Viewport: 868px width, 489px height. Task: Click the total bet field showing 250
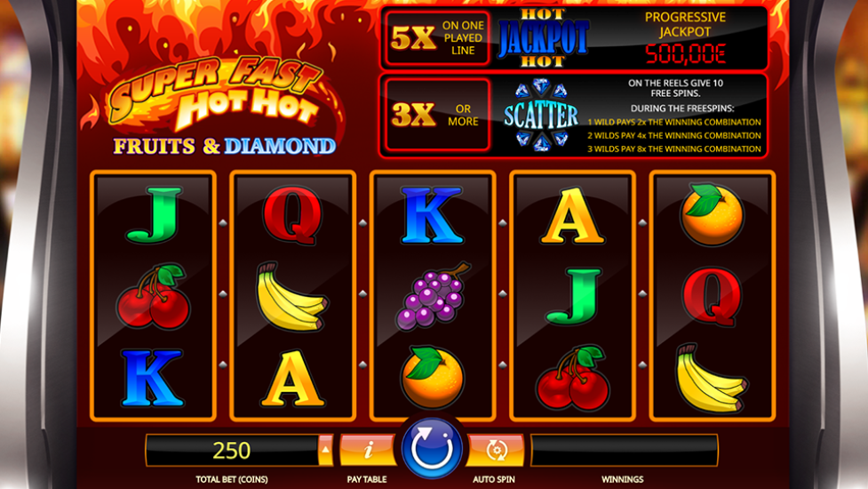pyautogui.click(x=232, y=450)
